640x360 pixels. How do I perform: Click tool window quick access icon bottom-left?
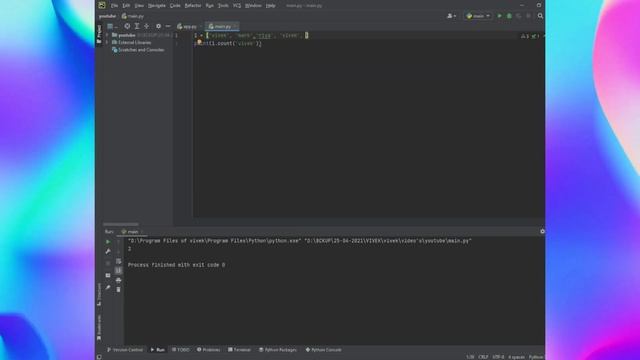click(99, 357)
